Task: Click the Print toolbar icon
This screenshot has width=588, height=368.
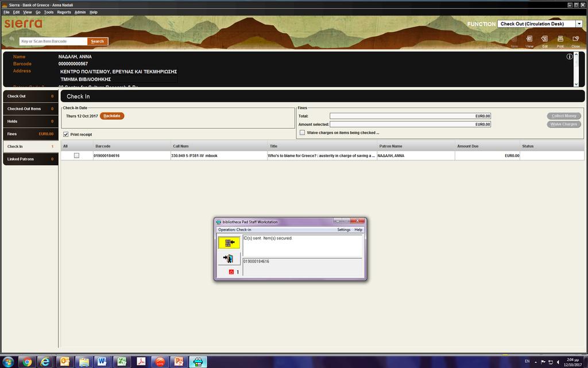Action: click(560, 41)
